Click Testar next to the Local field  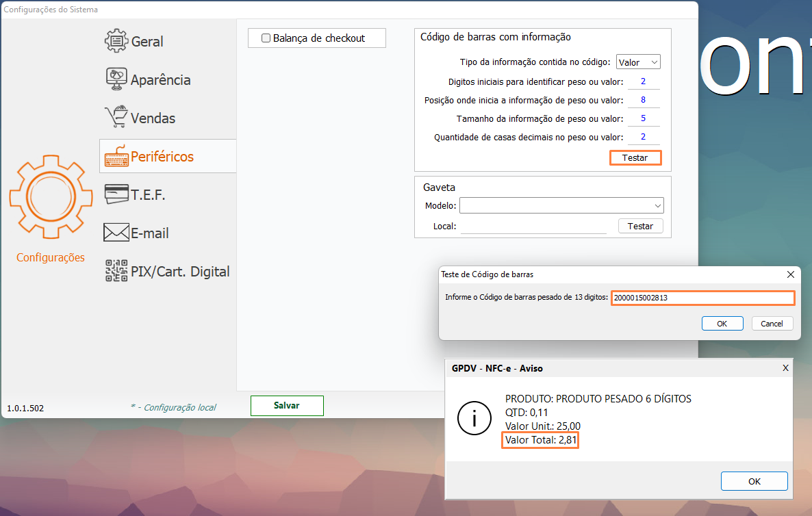[640, 226]
